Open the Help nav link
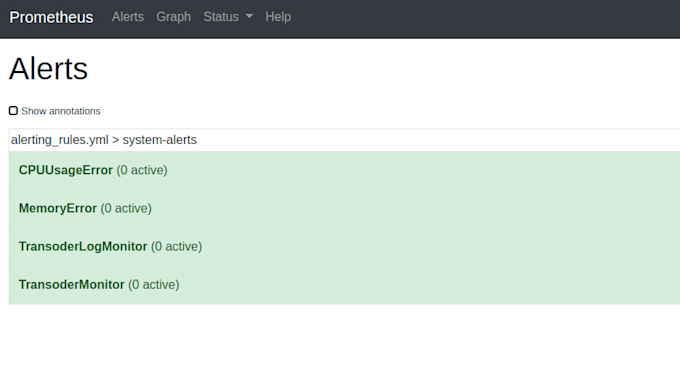Image resolution: width=680 pixels, height=387 pixels. (278, 17)
